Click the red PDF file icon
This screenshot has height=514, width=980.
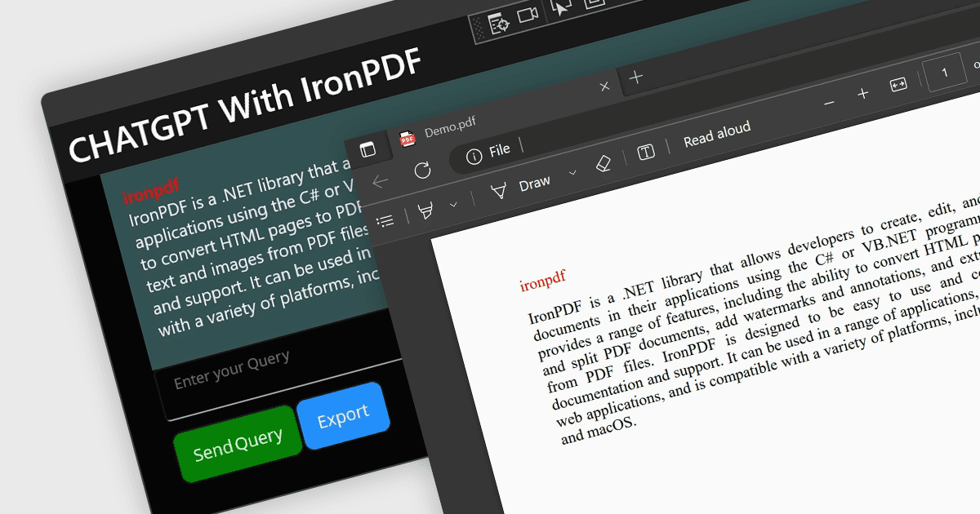407,139
